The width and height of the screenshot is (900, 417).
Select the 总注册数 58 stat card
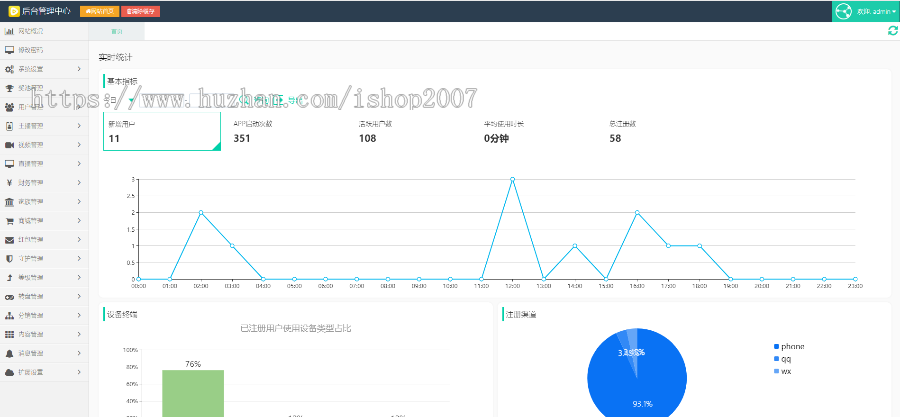coord(662,131)
